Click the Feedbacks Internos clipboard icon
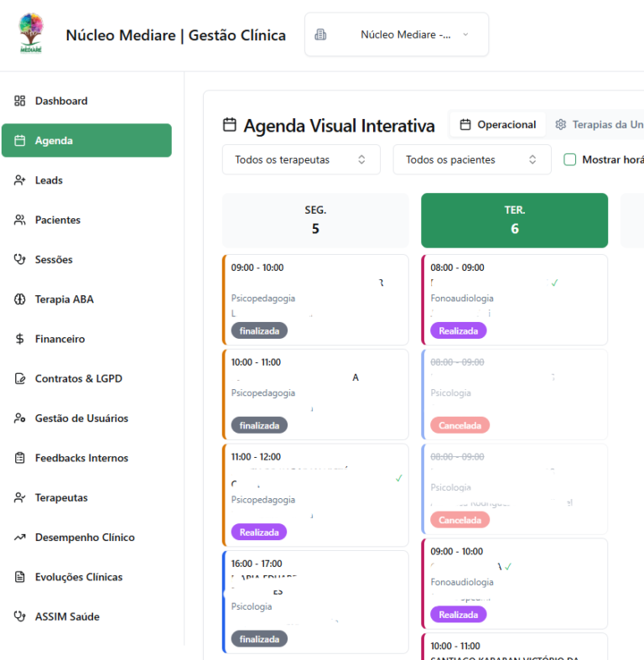Viewport: 644px width, 660px height. pyautogui.click(x=20, y=459)
